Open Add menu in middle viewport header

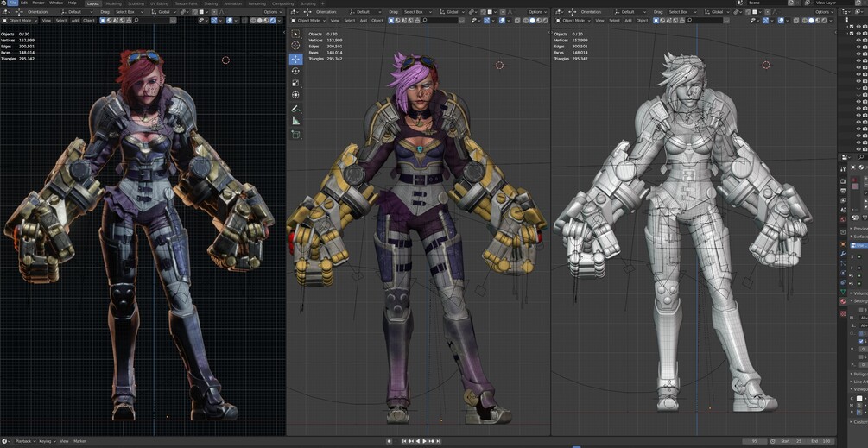(363, 20)
